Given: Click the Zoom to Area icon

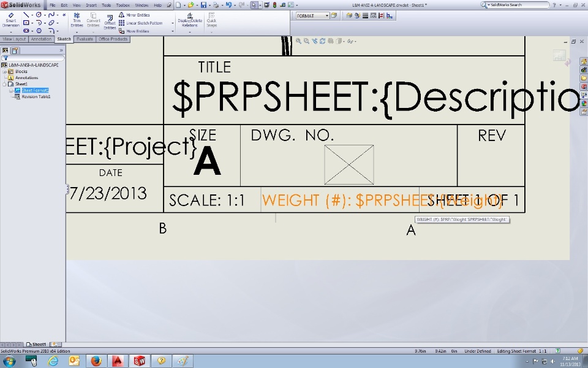Looking at the screenshot, I should [306, 41].
